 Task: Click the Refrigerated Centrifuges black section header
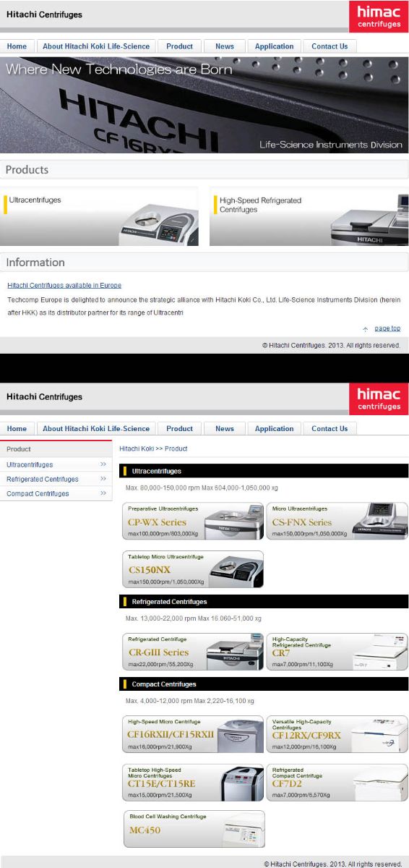(x=264, y=602)
